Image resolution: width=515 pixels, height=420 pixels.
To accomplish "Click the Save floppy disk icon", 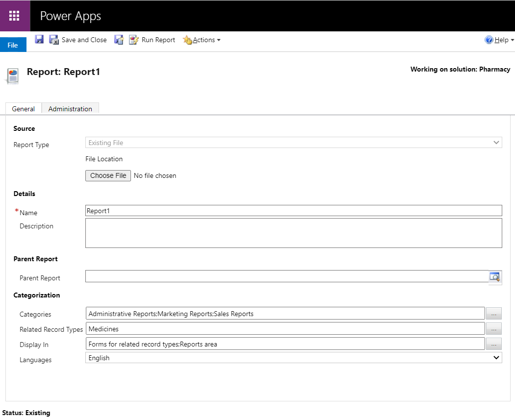I will point(39,39).
